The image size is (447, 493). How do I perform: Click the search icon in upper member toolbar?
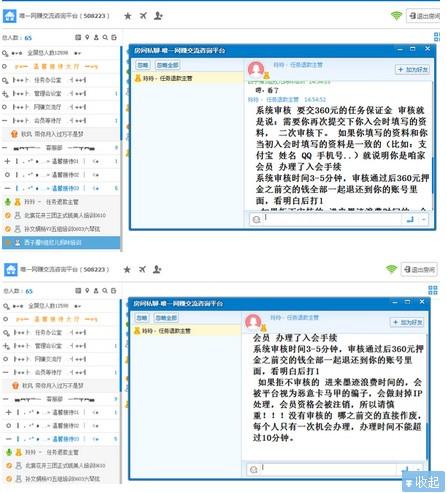coord(105,37)
